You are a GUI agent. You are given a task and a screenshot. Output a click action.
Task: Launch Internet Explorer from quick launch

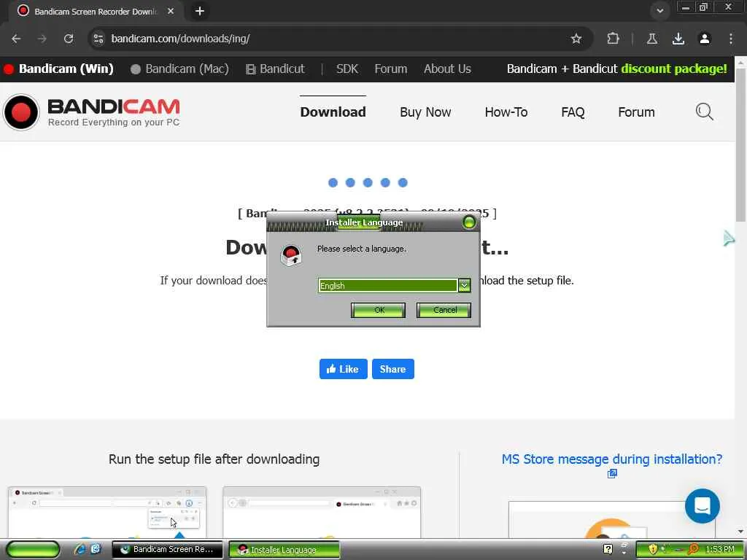[x=80, y=549]
